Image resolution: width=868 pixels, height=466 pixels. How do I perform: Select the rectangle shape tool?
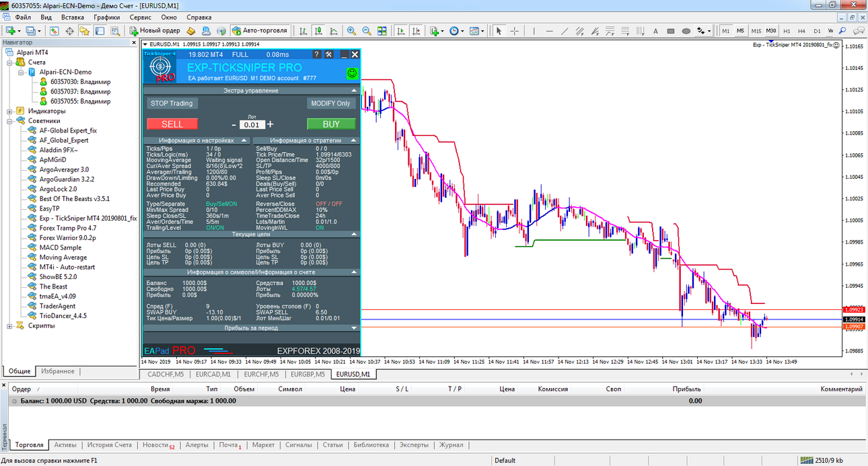click(x=671, y=31)
